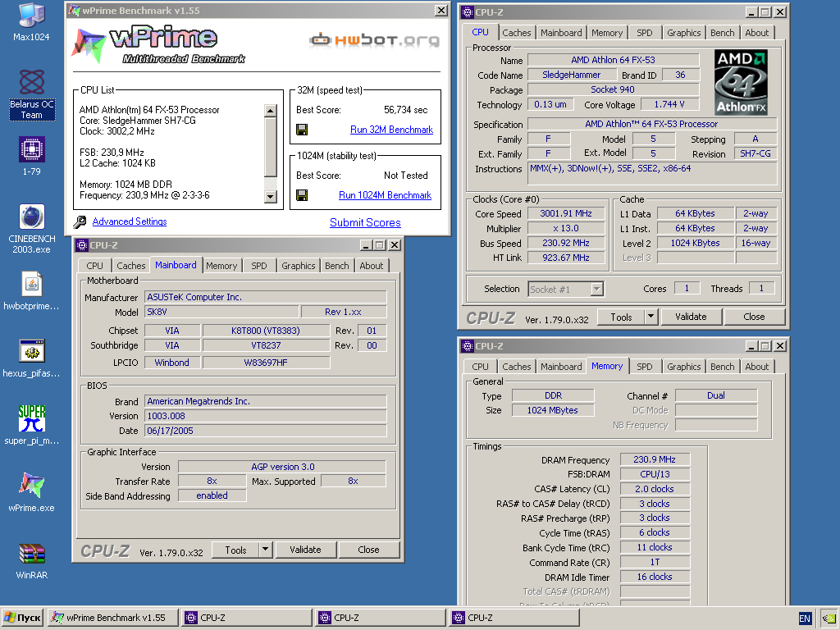Click the hwbot.org logo in wPrime
The height and width of the screenshot is (630, 840).
[x=374, y=39]
